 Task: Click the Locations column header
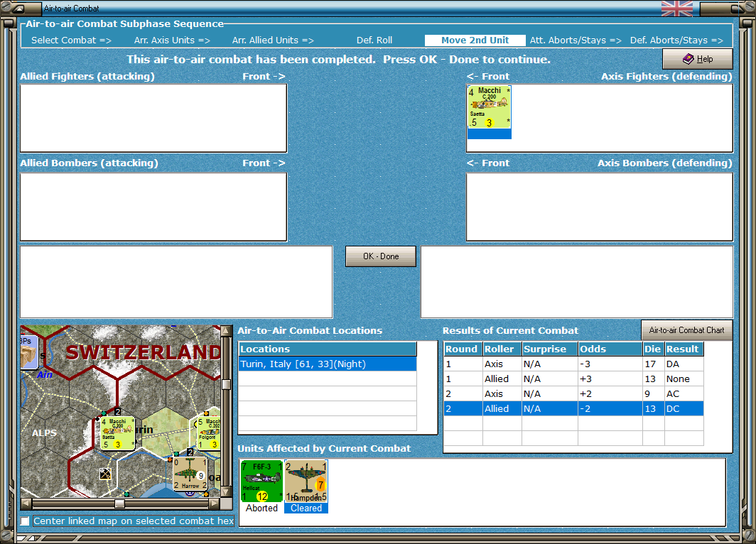[x=328, y=349]
